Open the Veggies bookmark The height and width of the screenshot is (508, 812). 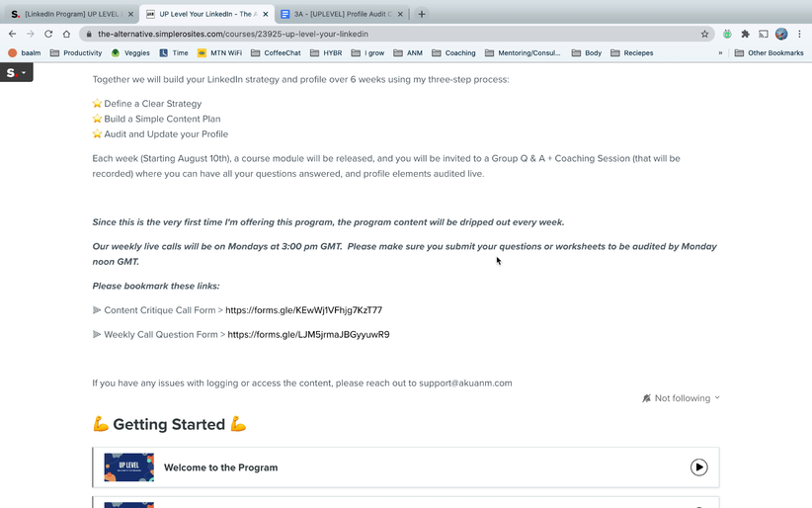[130, 52]
